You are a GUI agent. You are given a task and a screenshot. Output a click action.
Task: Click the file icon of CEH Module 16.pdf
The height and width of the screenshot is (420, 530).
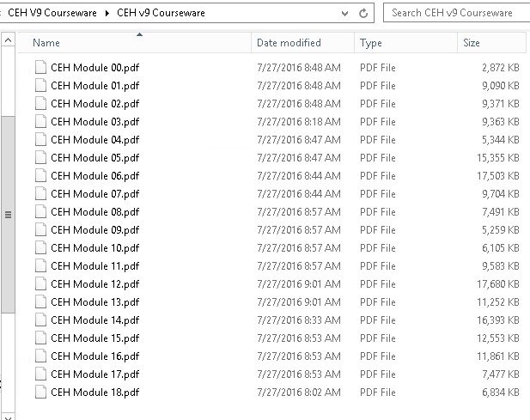[40, 356]
